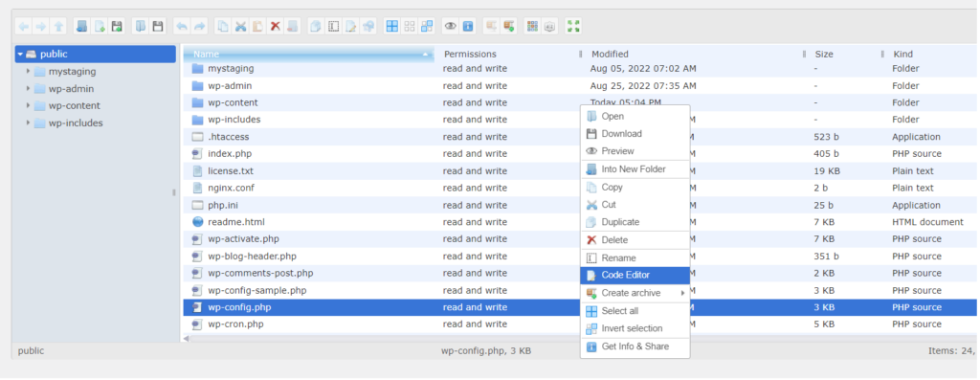This screenshot has height=380, width=980.
Task: Click the Get Info icon in toolbar
Action: click(x=467, y=26)
